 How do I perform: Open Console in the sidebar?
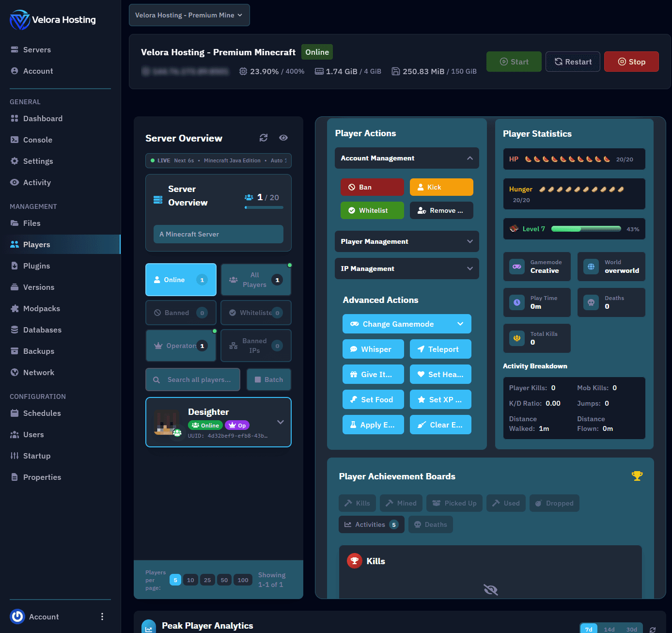coord(37,140)
